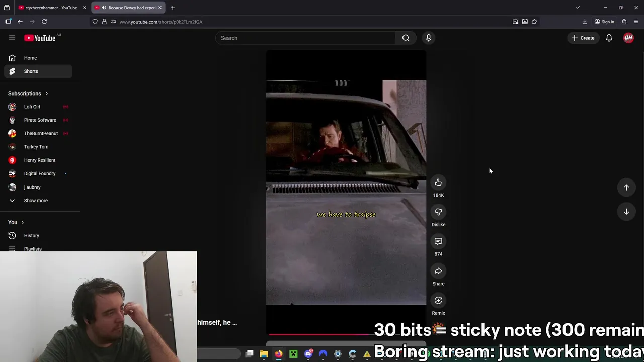Close the styxhexenhammer YouTube tab

[85, 8]
